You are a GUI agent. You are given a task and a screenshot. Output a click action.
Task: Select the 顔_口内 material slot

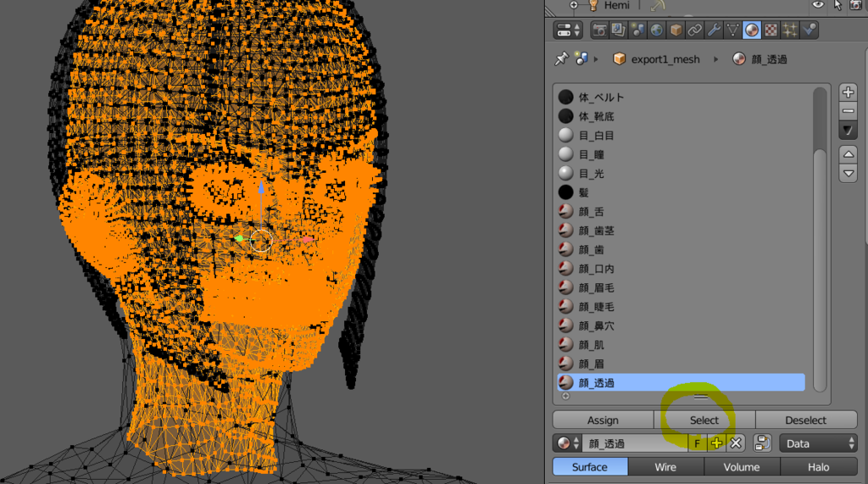point(682,269)
